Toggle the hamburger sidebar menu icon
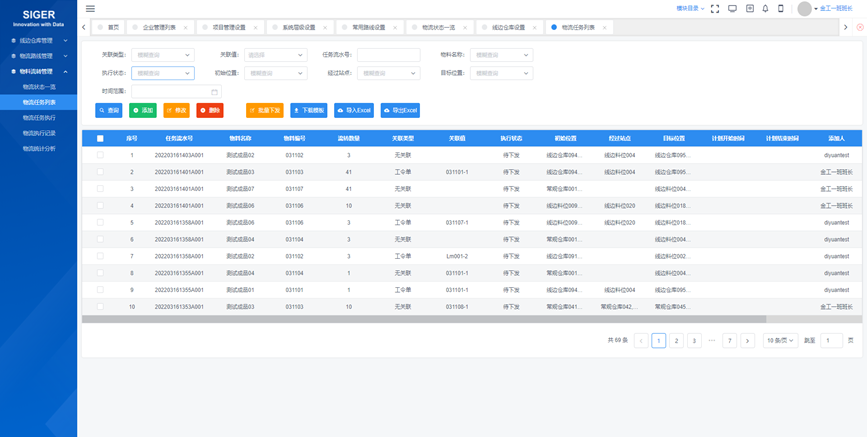867x437 pixels. point(90,8)
